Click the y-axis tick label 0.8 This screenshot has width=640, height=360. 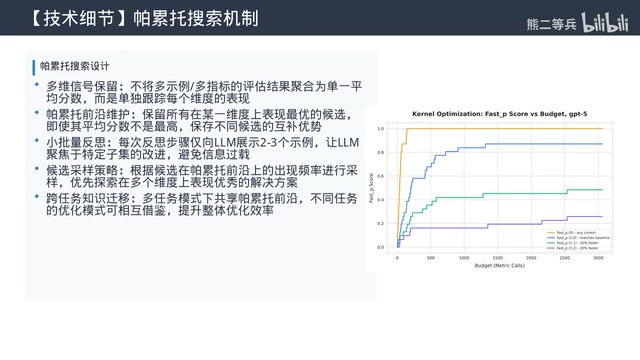(380, 152)
